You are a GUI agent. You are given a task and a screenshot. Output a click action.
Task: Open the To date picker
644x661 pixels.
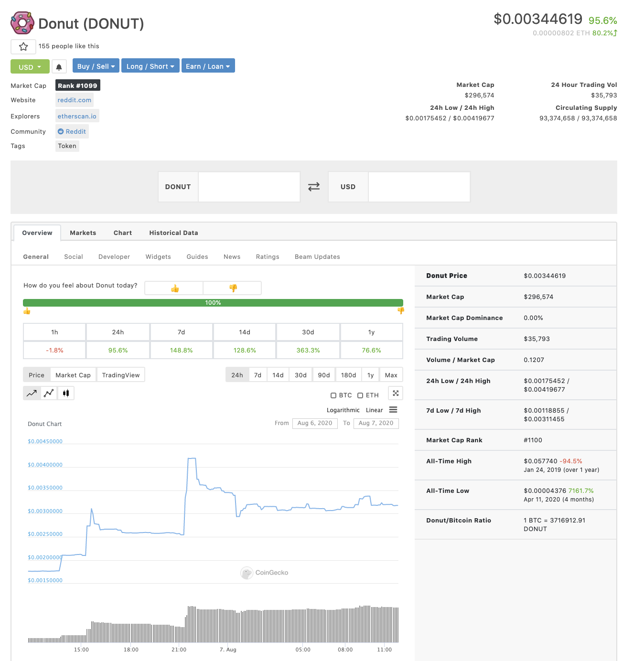point(376,423)
